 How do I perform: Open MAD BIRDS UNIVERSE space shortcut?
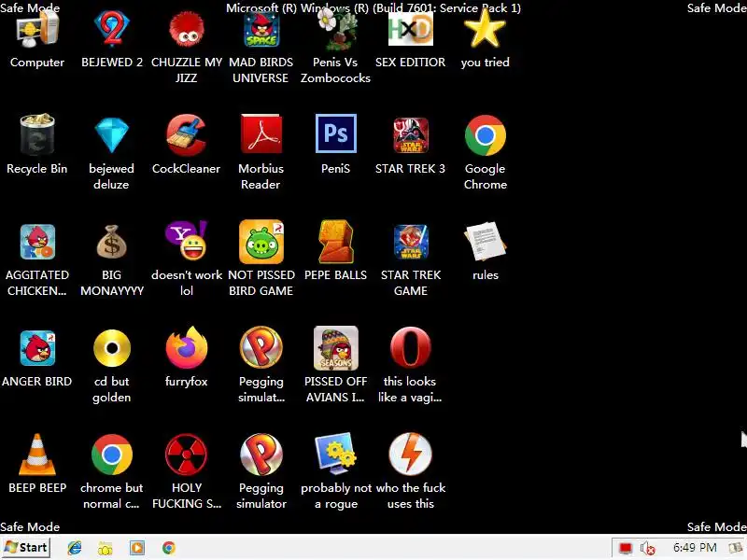point(261,30)
